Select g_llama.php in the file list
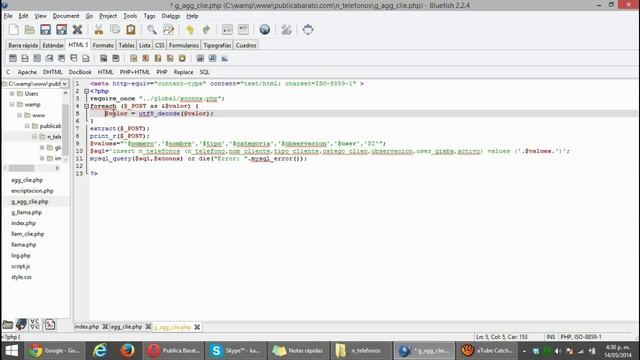This screenshot has width=640, height=360. tap(27, 213)
